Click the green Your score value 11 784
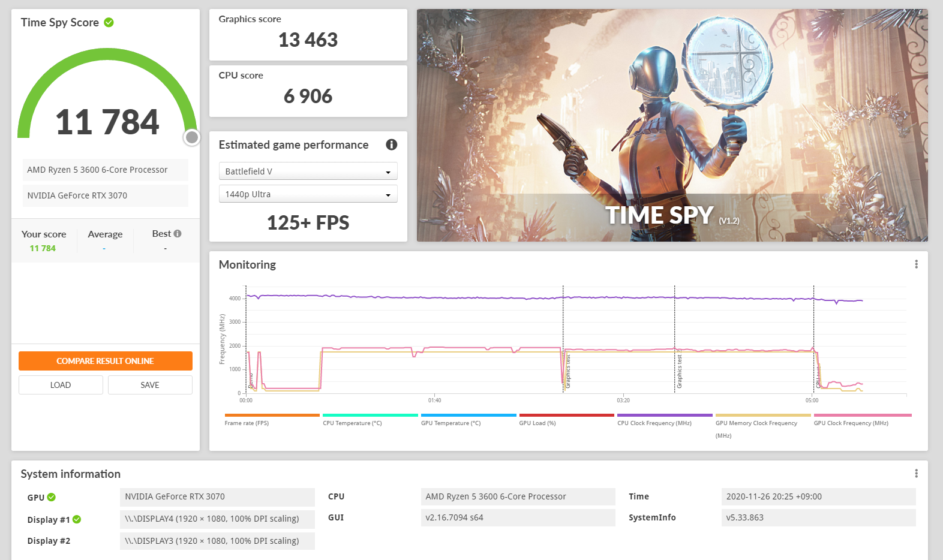Viewport: 943px width, 560px height. coord(43,248)
